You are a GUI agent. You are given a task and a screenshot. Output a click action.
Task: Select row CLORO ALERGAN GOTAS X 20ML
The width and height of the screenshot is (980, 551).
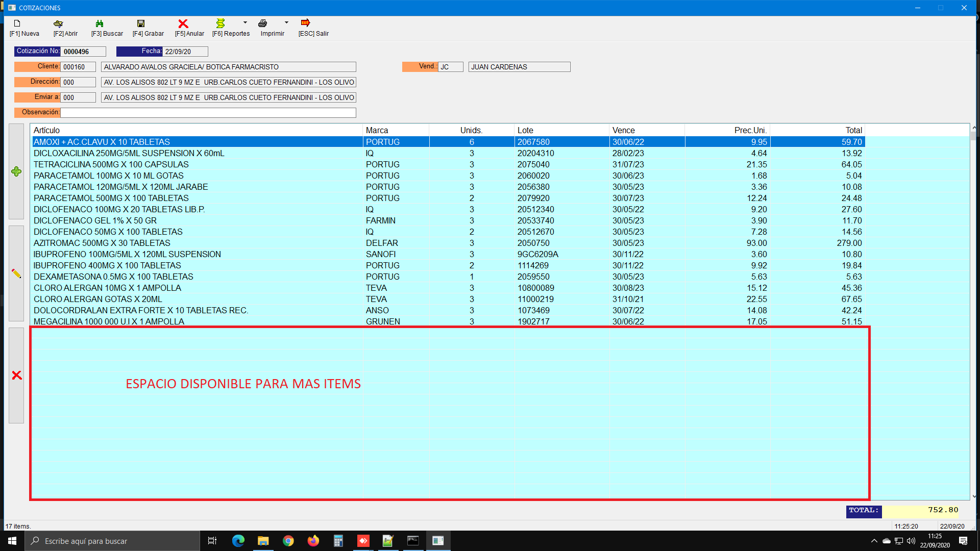449,299
